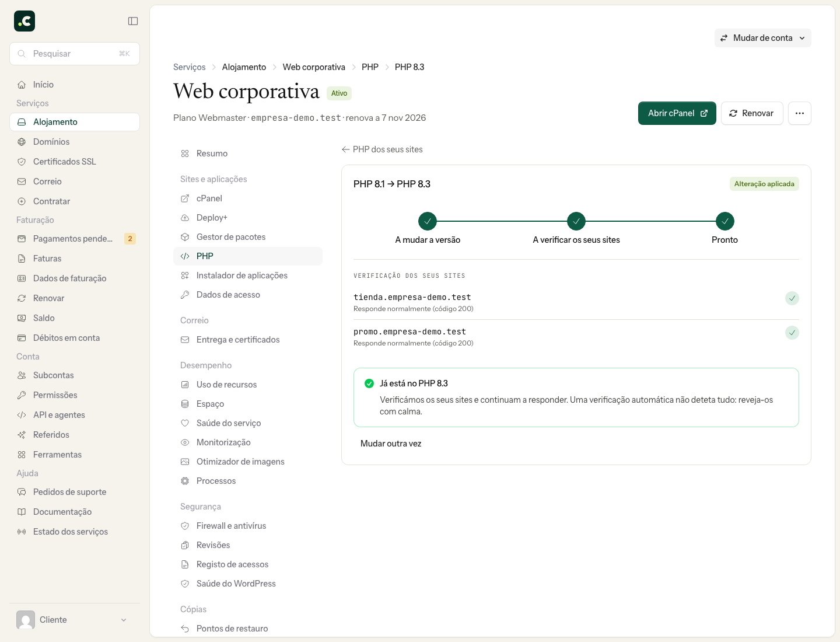Click the green company logo

coord(24,21)
